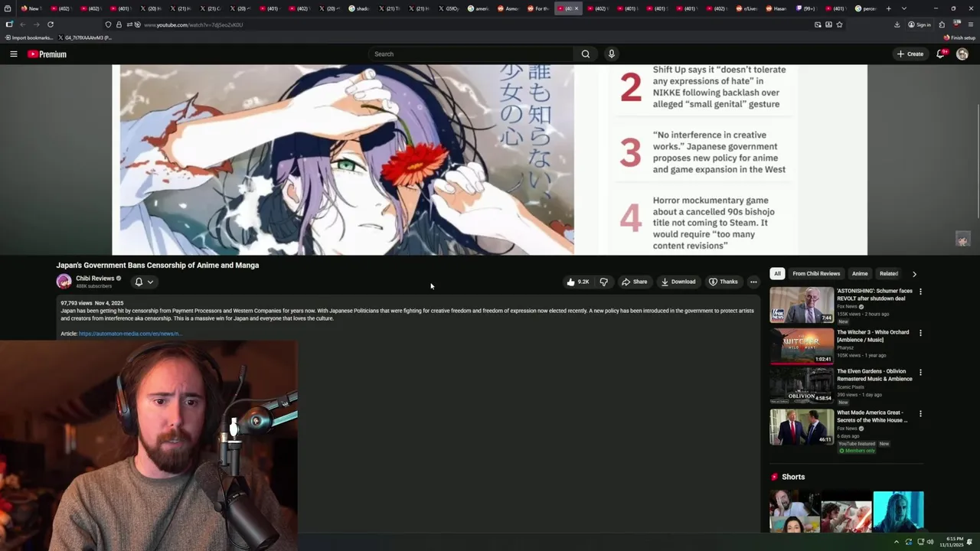Close the active YouTube tab
The image size is (980, 551).
click(x=577, y=8)
